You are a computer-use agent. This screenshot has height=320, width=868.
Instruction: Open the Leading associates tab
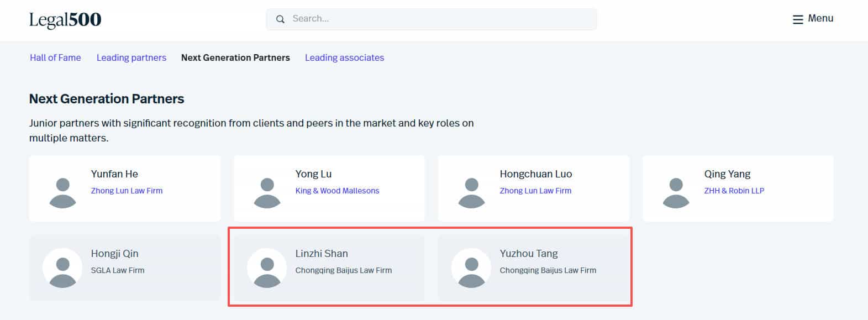click(x=344, y=57)
